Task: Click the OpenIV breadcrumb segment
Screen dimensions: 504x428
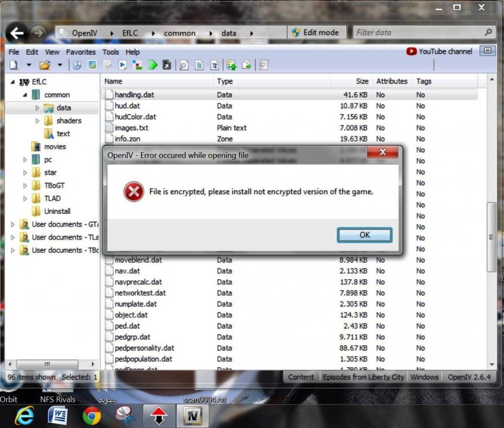Action: click(x=84, y=33)
